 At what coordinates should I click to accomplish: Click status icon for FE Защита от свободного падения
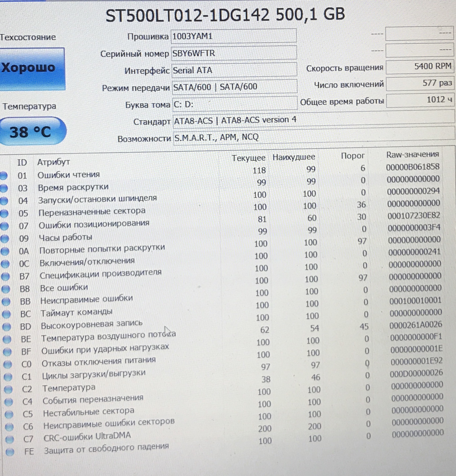(x=10, y=452)
